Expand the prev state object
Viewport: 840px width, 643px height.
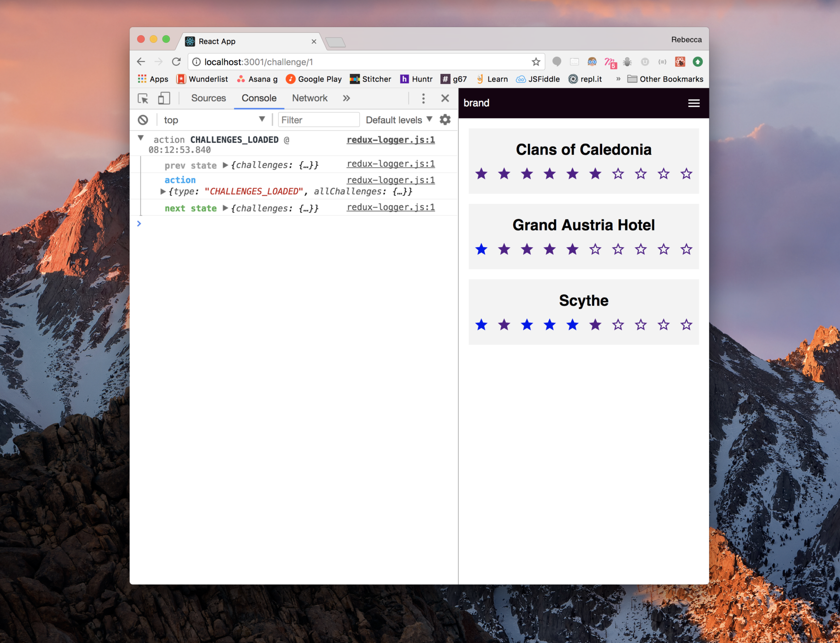click(225, 165)
